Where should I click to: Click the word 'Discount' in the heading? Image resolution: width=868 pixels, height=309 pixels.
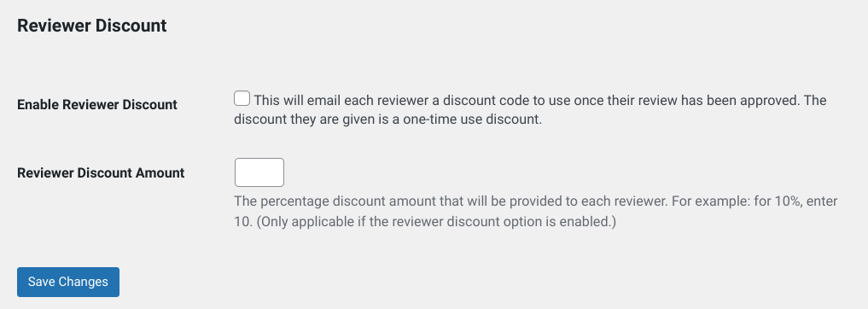click(131, 26)
